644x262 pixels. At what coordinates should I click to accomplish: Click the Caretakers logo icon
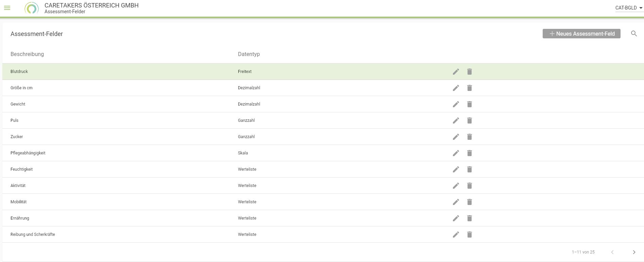click(32, 8)
